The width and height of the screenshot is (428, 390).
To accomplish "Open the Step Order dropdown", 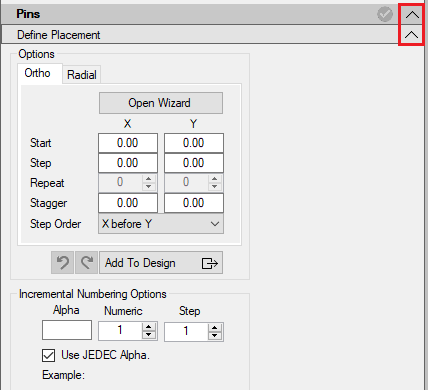I will 161,224.
